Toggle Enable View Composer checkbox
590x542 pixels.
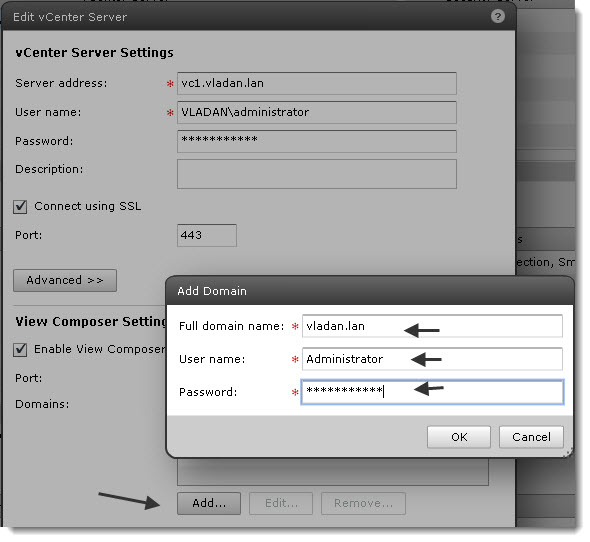tap(20, 349)
